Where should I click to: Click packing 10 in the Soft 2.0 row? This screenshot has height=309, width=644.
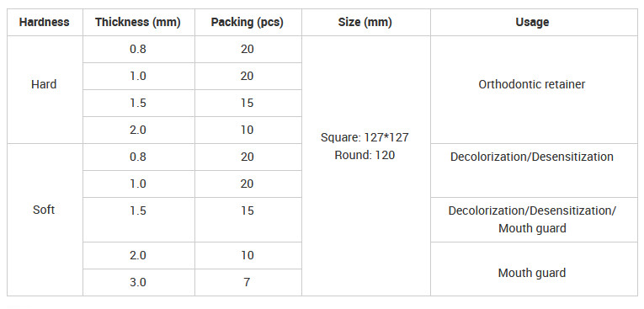248,256
